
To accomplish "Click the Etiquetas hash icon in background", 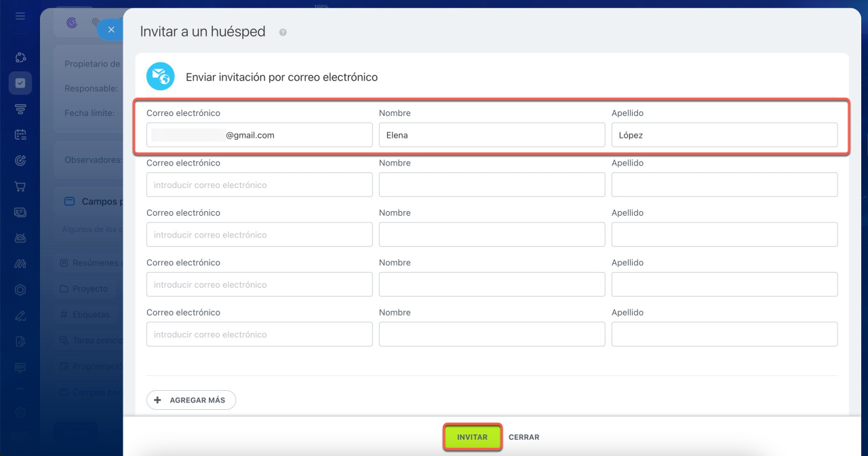I will point(64,314).
